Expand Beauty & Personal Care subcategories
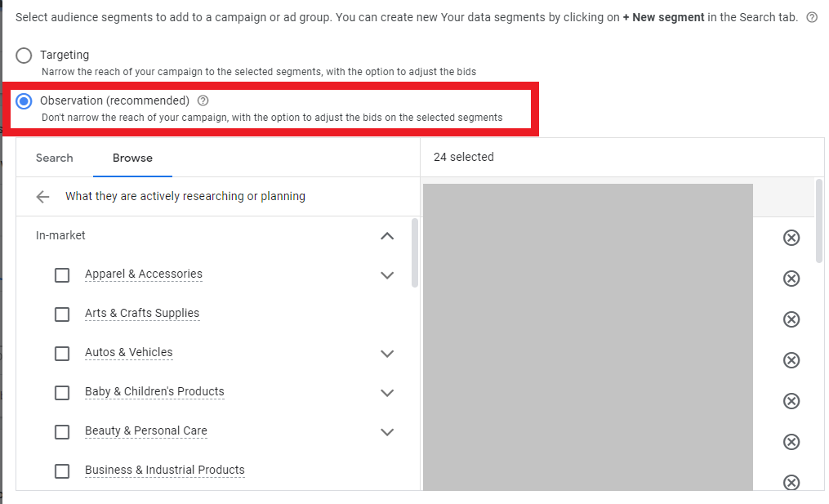 (387, 432)
